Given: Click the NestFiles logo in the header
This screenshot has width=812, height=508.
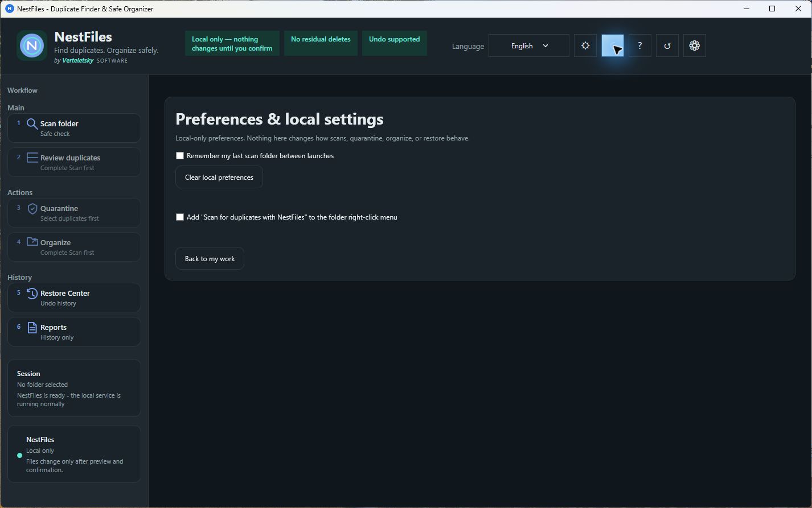Looking at the screenshot, I should [32, 46].
